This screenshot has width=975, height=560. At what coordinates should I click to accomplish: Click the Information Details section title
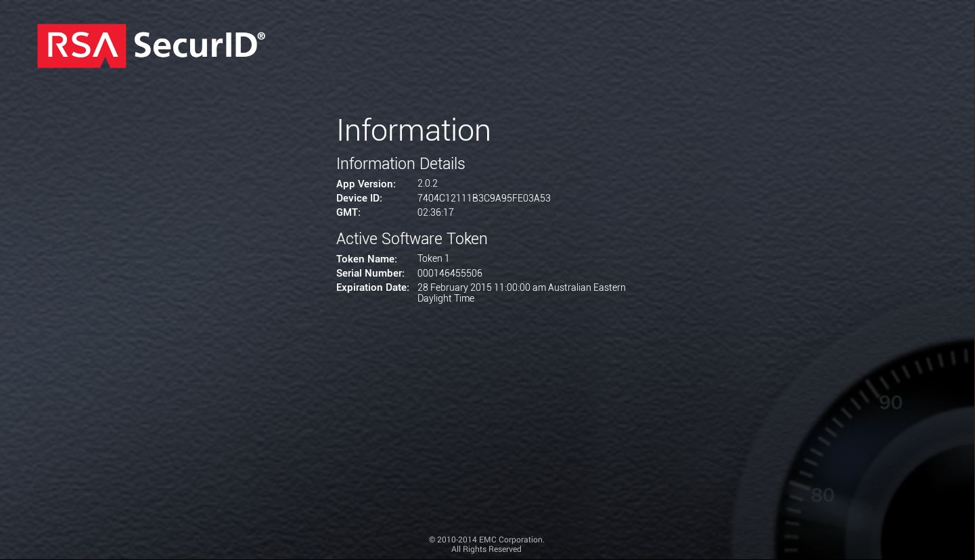click(x=401, y=164)
